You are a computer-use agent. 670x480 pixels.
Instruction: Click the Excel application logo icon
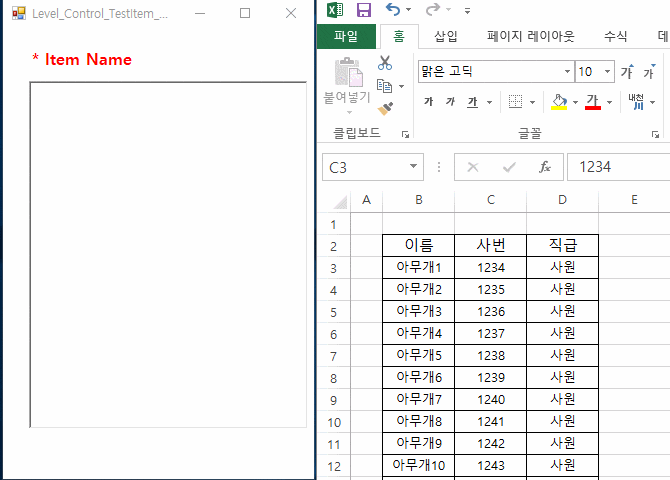(x=335, y=9)
